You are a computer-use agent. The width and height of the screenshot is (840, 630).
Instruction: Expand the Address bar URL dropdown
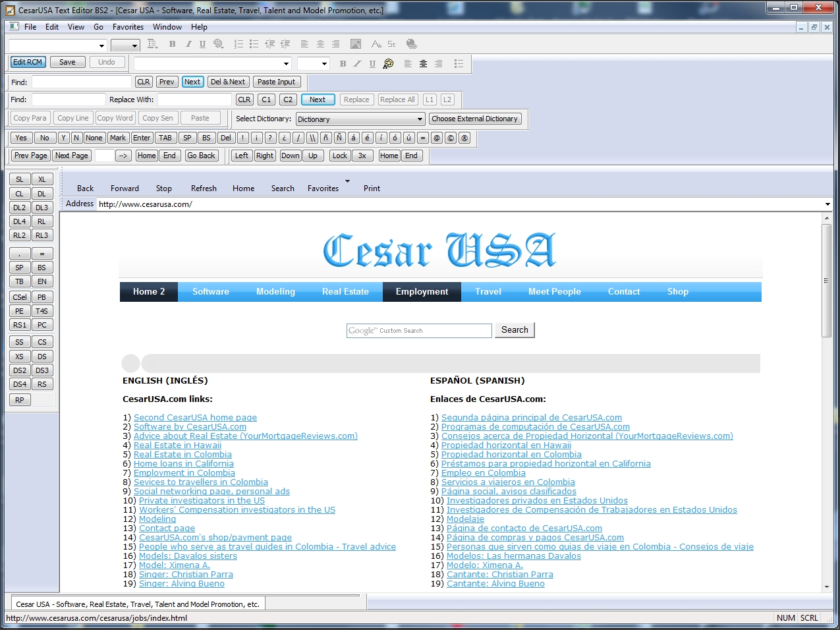(827, 204)
